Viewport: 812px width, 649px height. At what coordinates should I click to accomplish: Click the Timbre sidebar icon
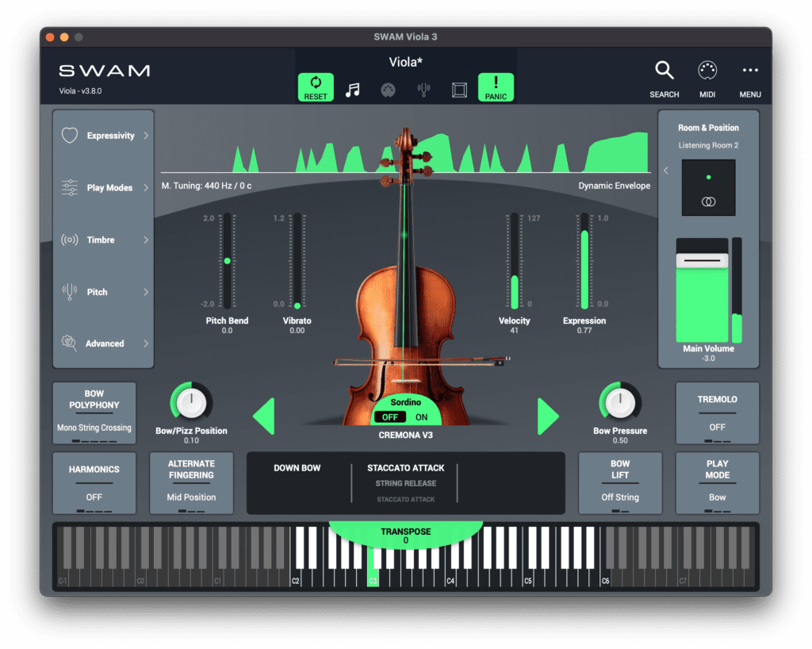click(x=70, y=240)
